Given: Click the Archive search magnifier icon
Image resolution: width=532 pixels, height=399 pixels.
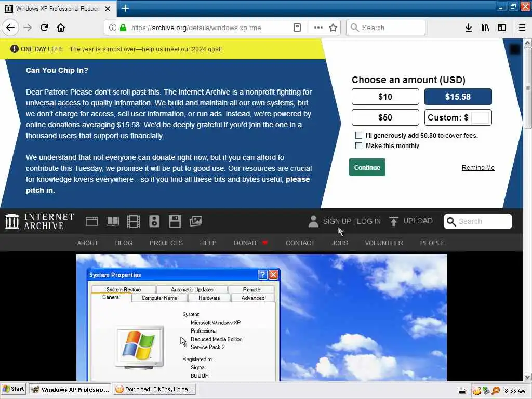Looking at the screenshot, I should pos(451,221).
